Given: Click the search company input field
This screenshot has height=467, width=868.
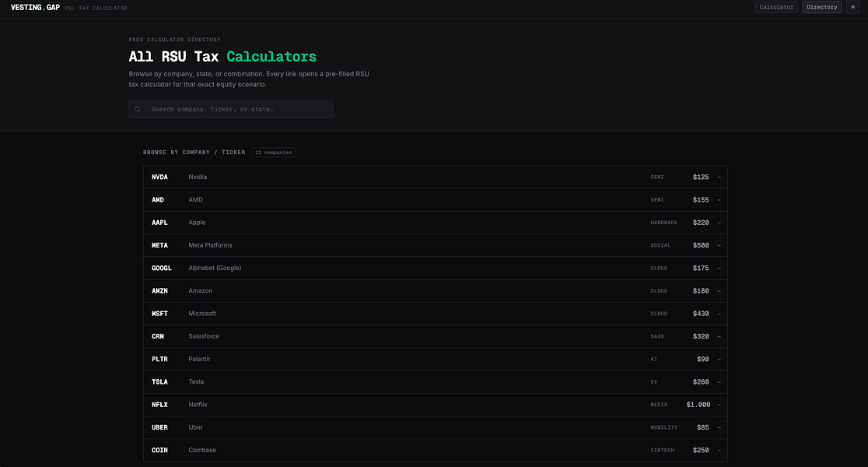Looking at the screenshot, I should 231,109.
